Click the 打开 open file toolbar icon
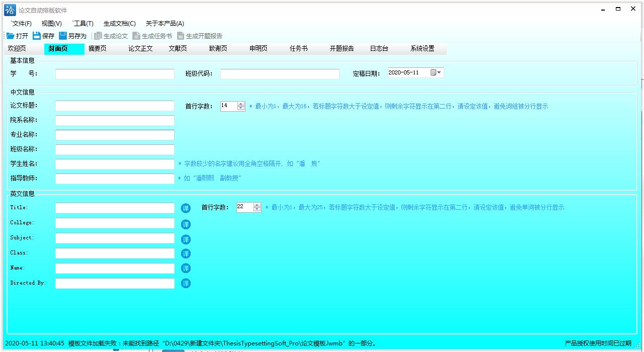Image resolution: width=644 pixels, height=352 pixels. click(11, 36)
